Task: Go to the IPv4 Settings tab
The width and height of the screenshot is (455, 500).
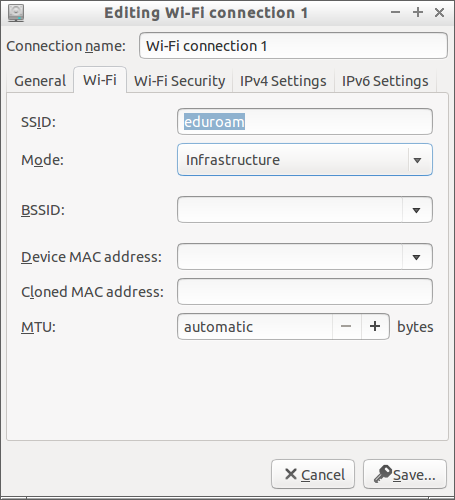Action: tap(283, 81)
